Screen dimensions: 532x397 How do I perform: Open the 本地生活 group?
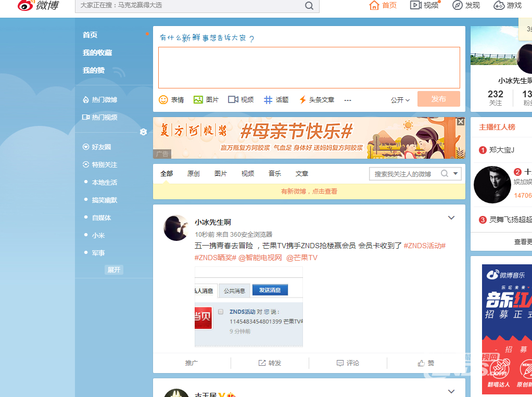click(x=105, y=183)
